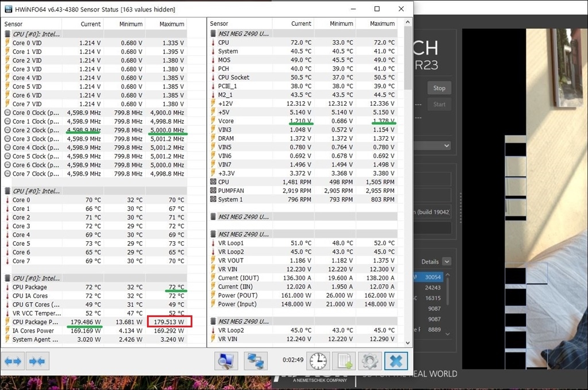
Task: Open the Details dropdown in Cinebench ranking
Action: (x=447, y=261)
